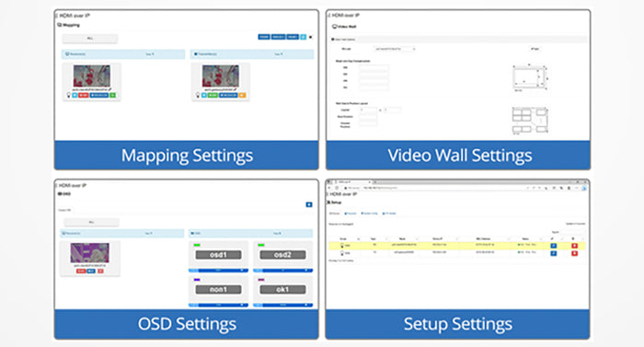This screenshot has width=644, height=347.
Task: Click the orange button on the Mapping transmitter card
Action: click(x=242, y=95)
